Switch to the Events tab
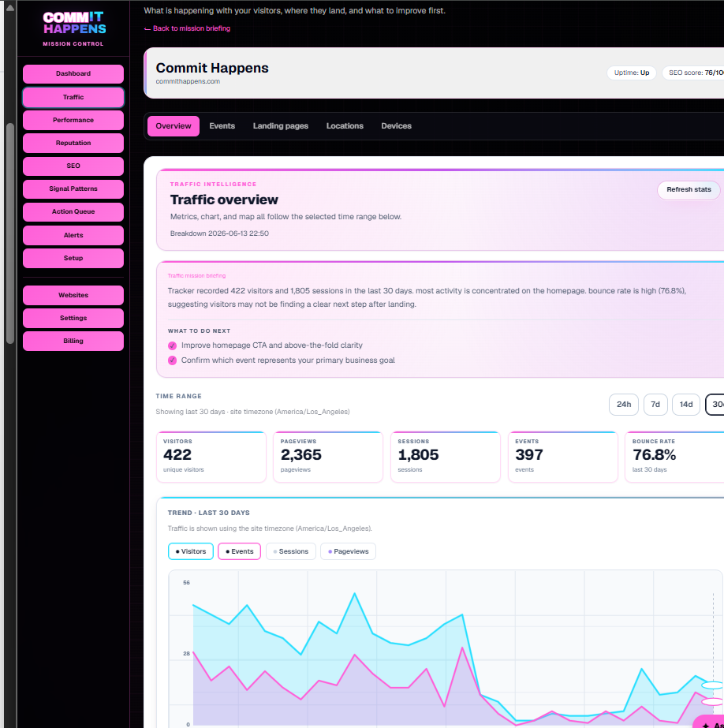 (x=222, y=126)
